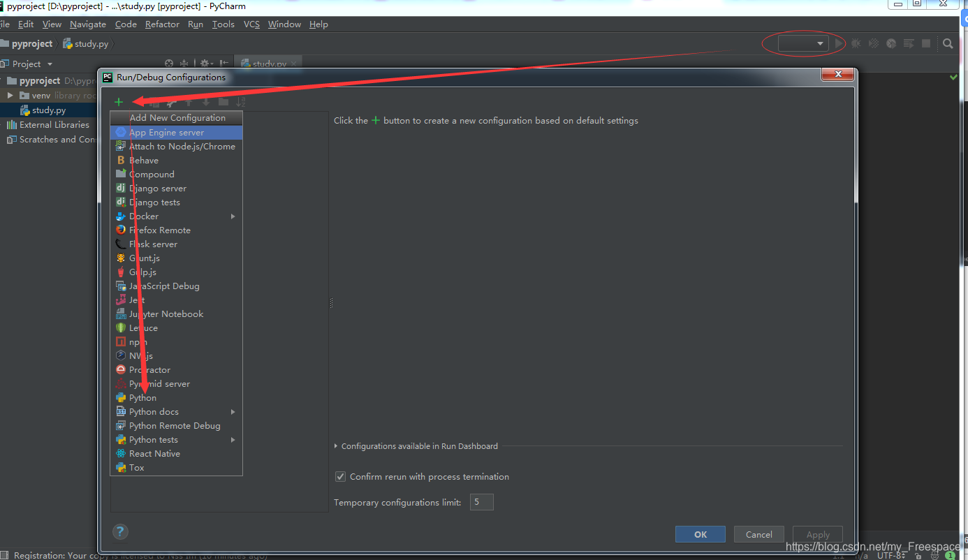
Task: Click the sort configurations alphabetically icon
Action: click(x=241, y=102)
